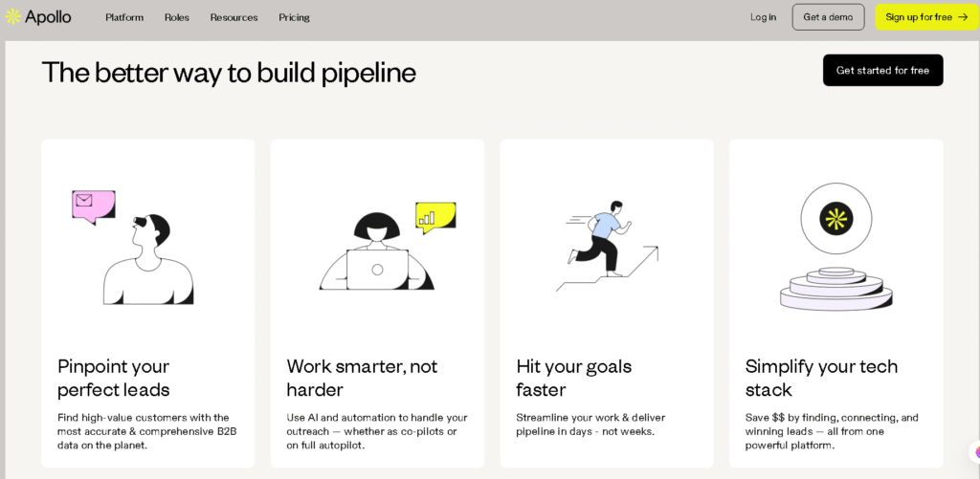
Task: Click the arrow in Sign up button
Action: pos(963,17)
